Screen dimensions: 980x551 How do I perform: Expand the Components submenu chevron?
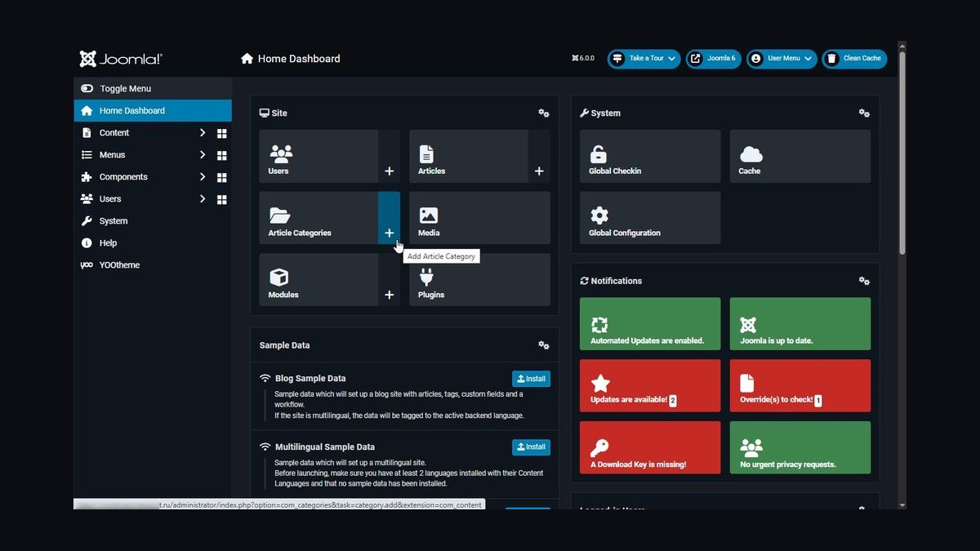pyautogui.click(x=203, y=176)
